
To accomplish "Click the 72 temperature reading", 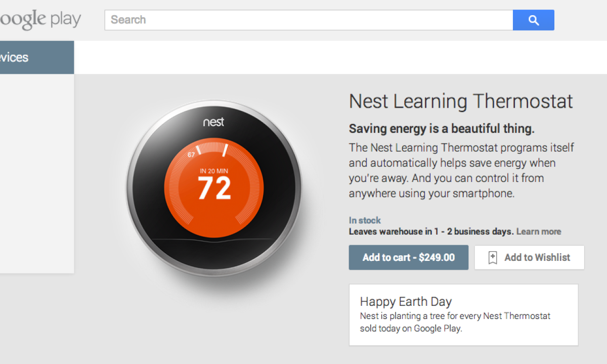I will pyautogui.click(x=214, y=189).
